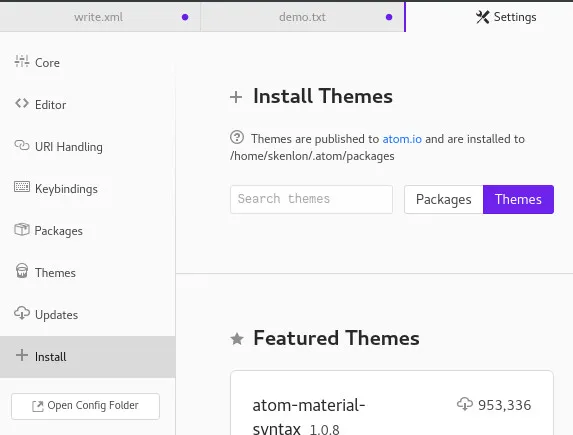Focus the Search themes input field

pos(311,200)
